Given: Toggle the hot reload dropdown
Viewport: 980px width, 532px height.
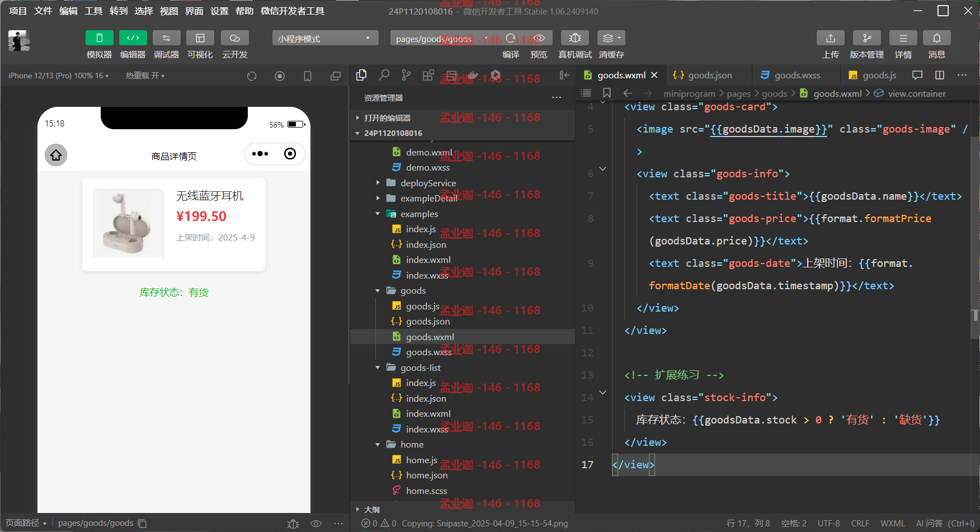Looking at the screenshot, I should pos(145,76).
